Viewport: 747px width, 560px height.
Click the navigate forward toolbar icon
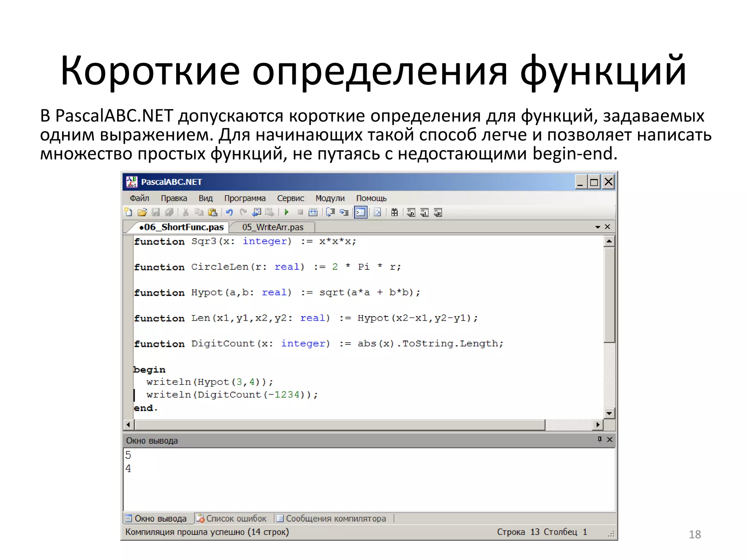pyautogui.click(x=270, y=212)
